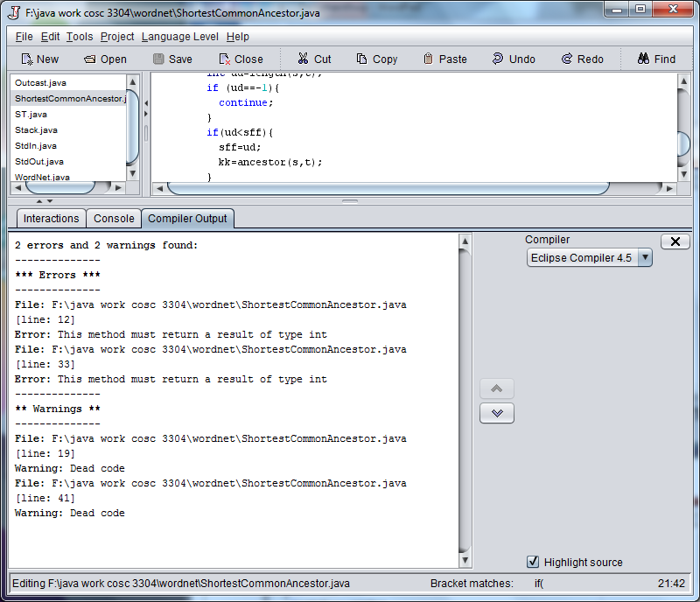The width and height of the screenshot is (700, 602).
Task: Create a new file with the New icon
Action: [x=39, y=59]
